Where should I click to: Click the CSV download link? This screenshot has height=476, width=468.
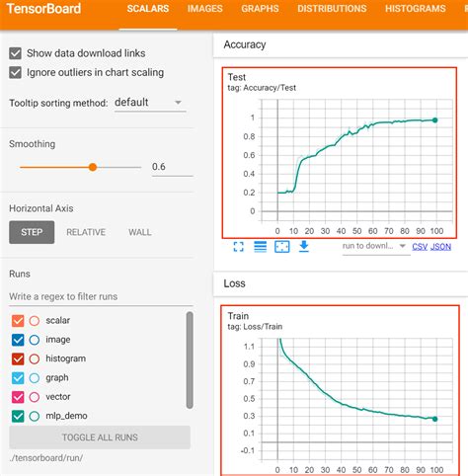[420, 247]
